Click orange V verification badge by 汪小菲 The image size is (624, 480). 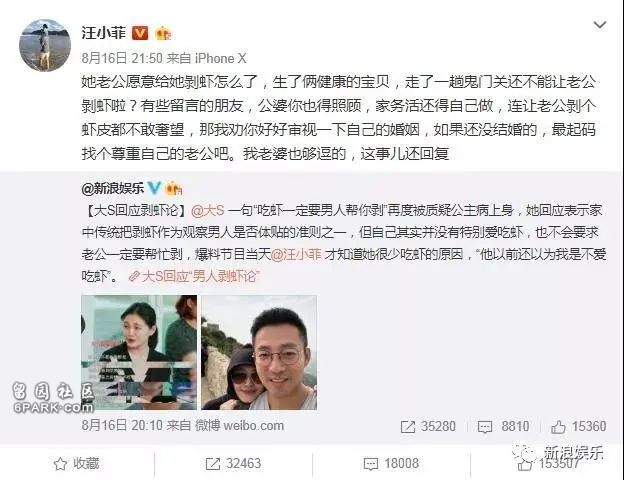140,33
